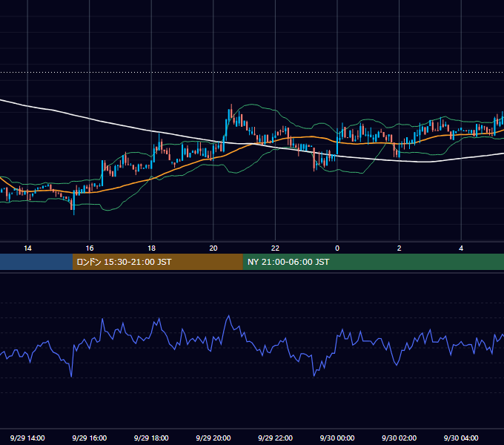Click the 9/30 02:00 timestamp label
Screen dimensions: 504x445
399,438
